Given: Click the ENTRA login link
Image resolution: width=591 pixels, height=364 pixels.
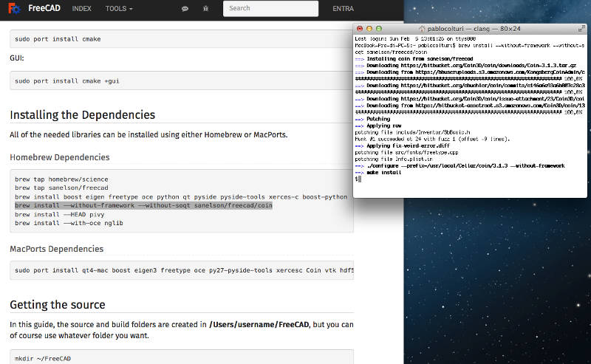Looking at the screenshot, I should point(343,8).
